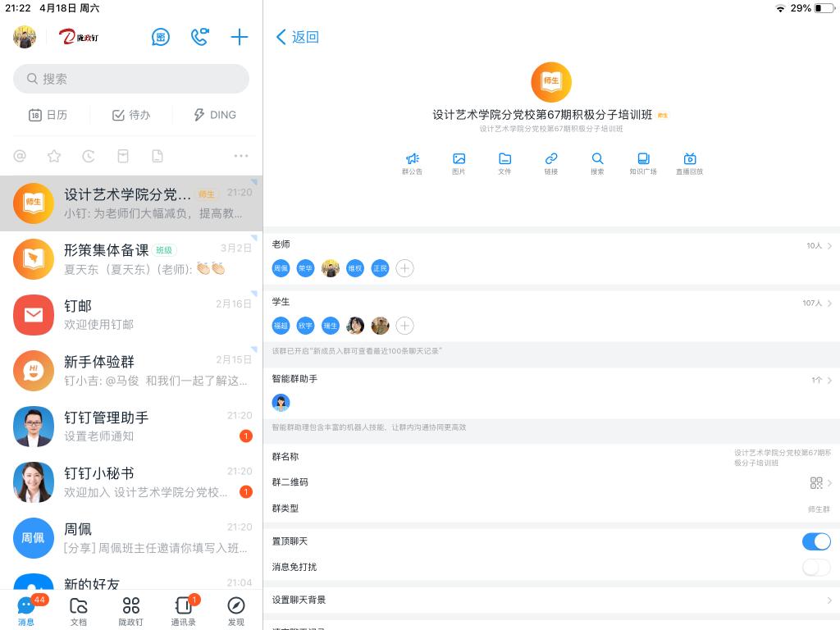Image resolution: width=840 pixels, height=630 pixels.
Task: Switch to the 文档 tab
Action: [x=79, y=610]
